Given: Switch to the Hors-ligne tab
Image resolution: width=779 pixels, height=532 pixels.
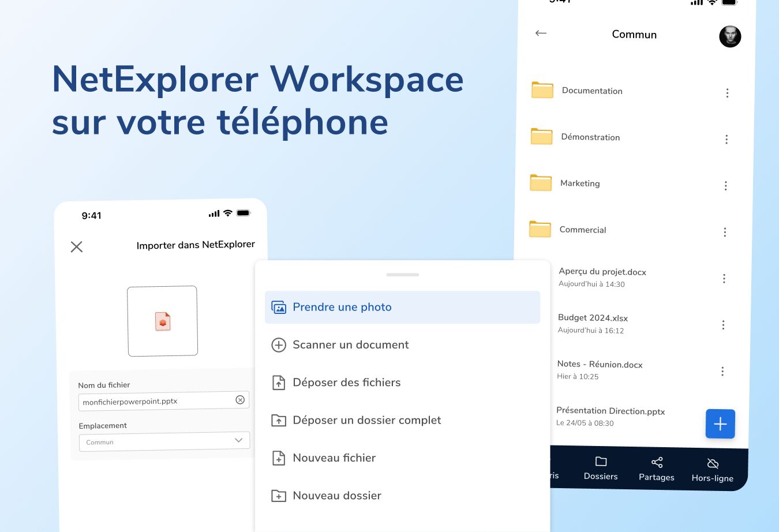Looking at the screenshot, I should click(x=713, y=470).
